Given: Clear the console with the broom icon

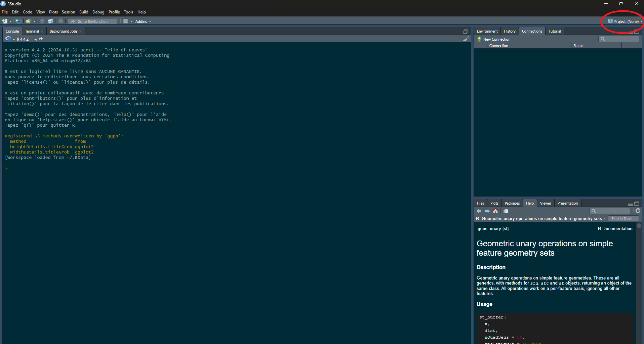Looking at the screenshot, I should pos(466,39).
